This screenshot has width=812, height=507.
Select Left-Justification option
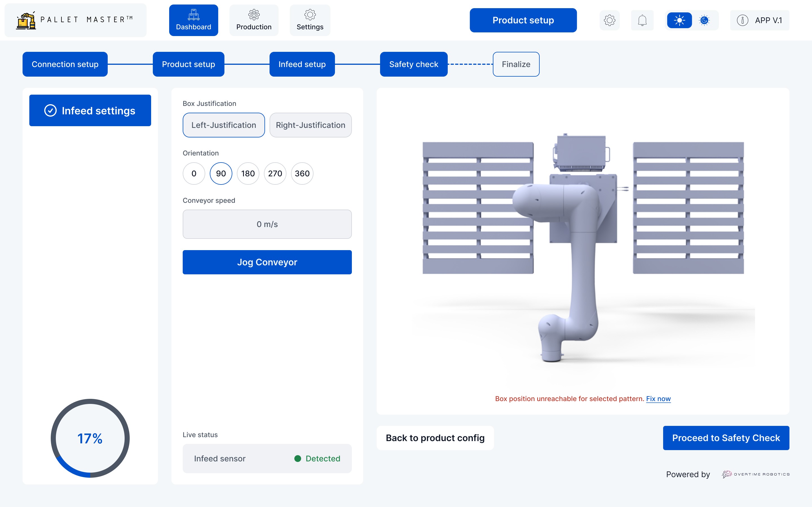pyautogui.click(x=224, y=125)
